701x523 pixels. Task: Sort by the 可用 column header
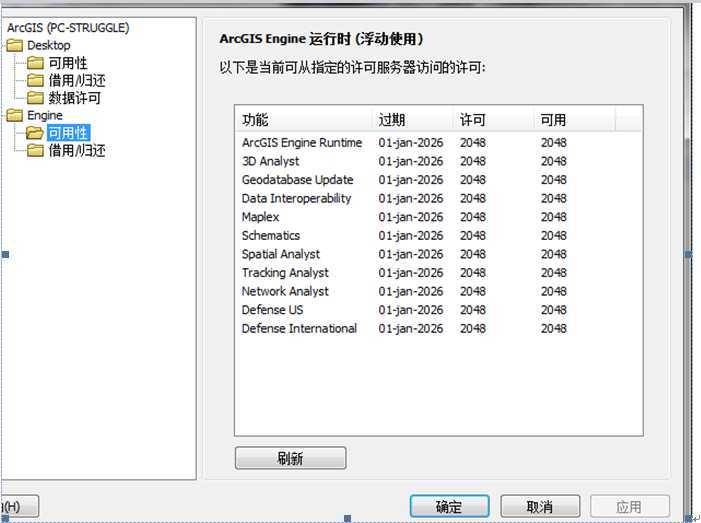pyautogui.click(x=575, y=120)
